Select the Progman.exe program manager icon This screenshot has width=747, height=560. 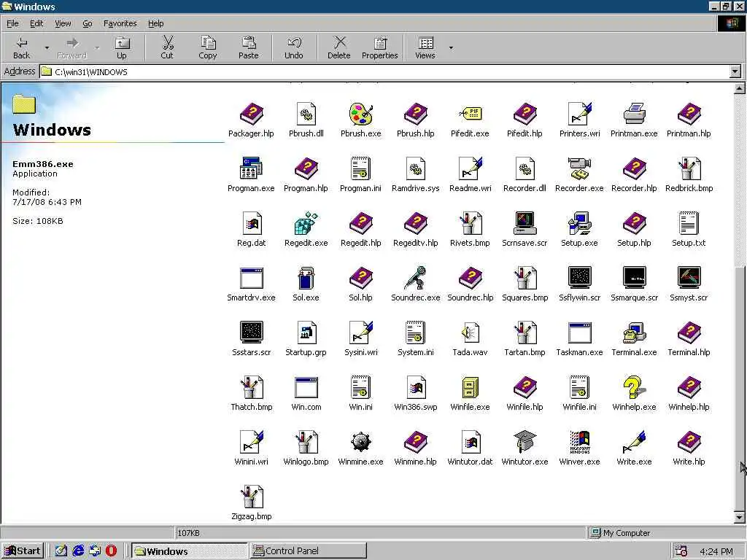click(x=251, y=168)
